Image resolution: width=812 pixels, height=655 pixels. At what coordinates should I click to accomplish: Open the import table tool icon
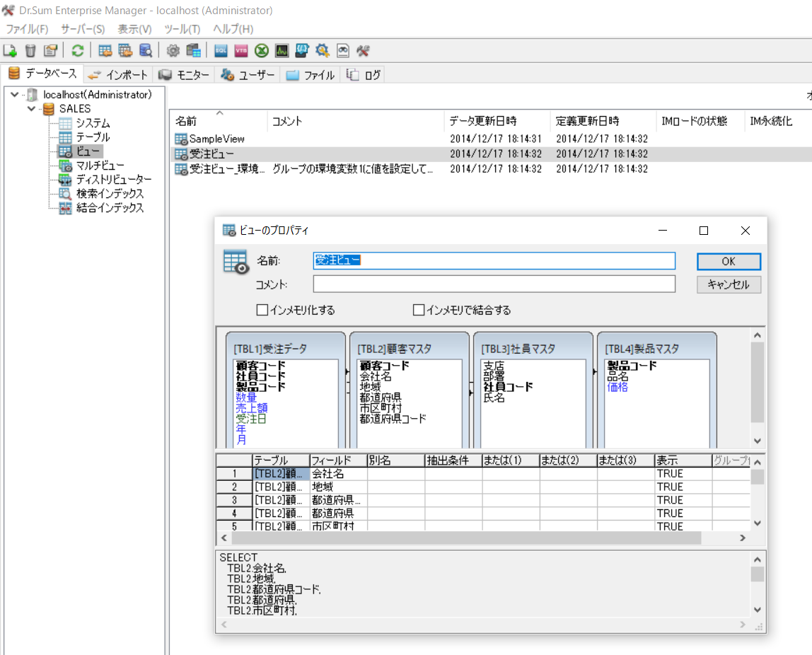(105, 50)
